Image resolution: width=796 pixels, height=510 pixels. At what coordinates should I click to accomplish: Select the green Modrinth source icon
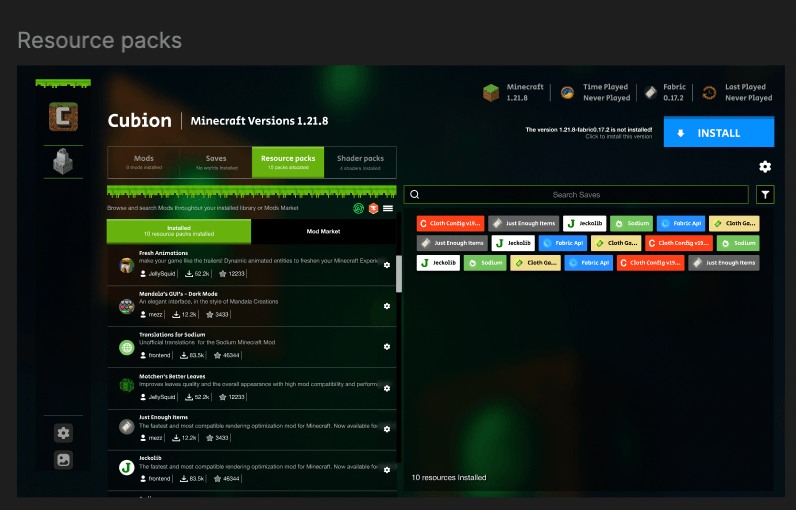pos(358,208)
